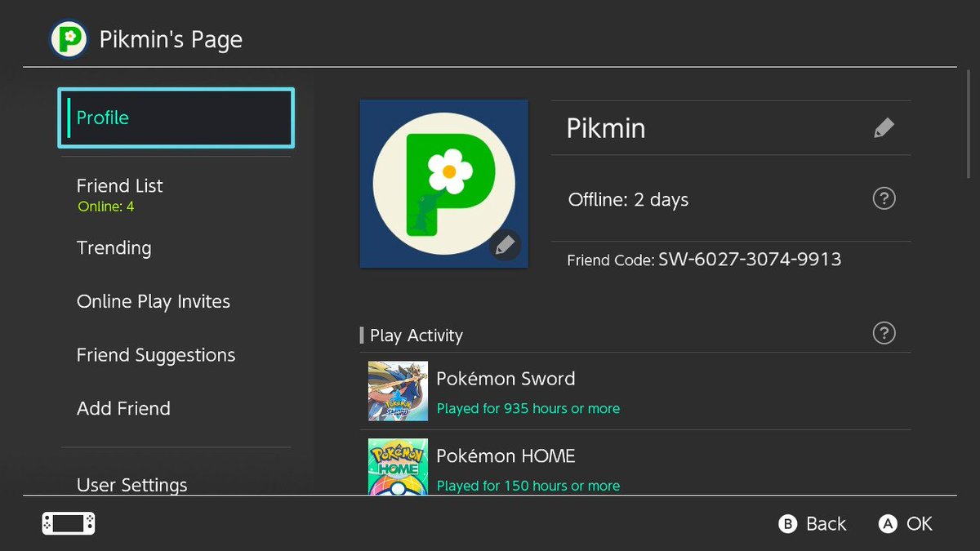Open help for Play Activity
The height and width of the screenshot is (551, 980).
click(884, 333)
